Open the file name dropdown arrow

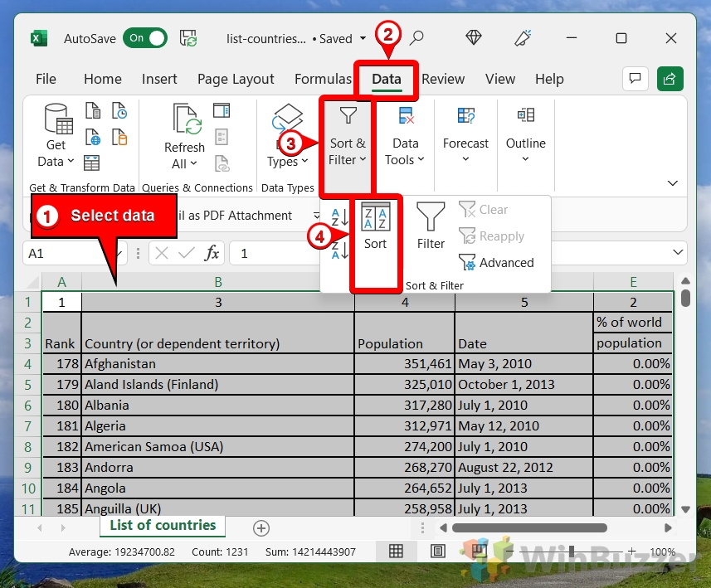tap(363, 38)
